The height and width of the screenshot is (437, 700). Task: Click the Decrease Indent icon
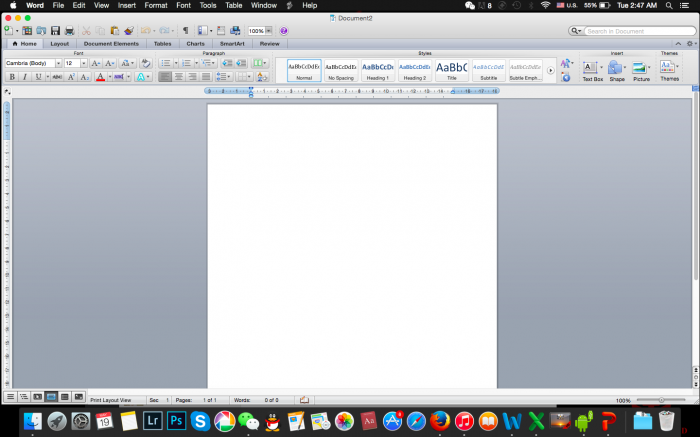click(227, 63)
